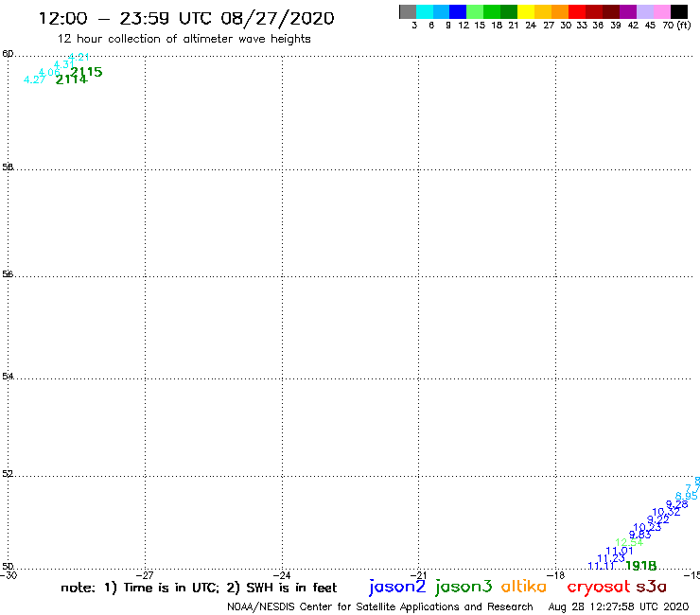
Task: Click the blue 'jason2' satellite label
Action: pyautogui.click(x=397, y=587)
